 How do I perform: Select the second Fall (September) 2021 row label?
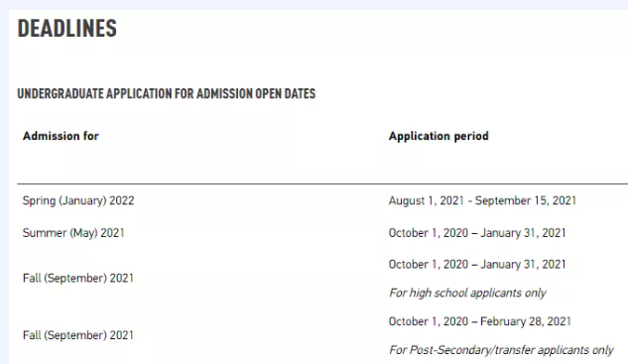(x=78, y=335)
